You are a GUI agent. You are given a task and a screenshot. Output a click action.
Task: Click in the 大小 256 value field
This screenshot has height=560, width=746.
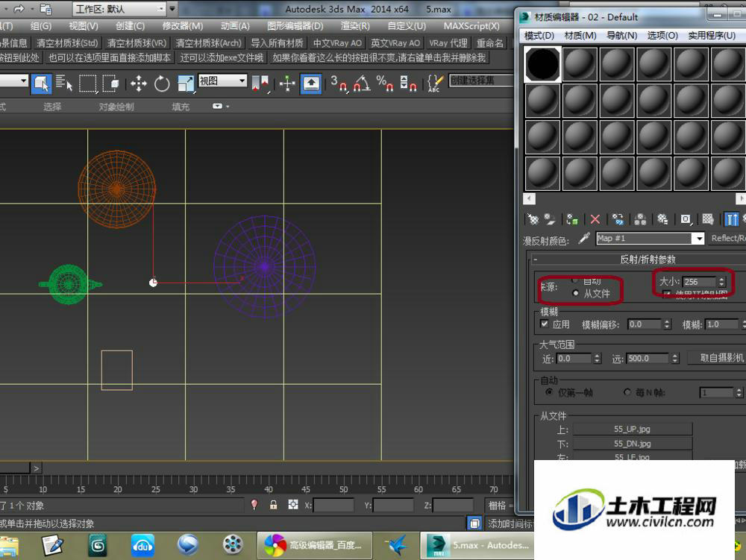click(x=700, y=281)
